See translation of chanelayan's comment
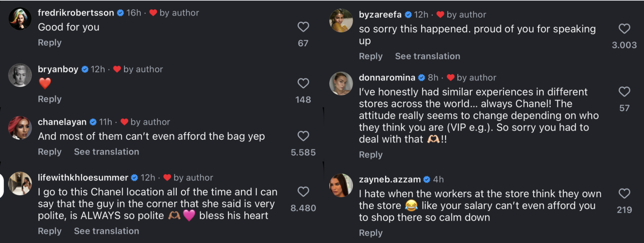Image resolution: width=644 pixels, height=243 pixels. (x=106, y=152)
